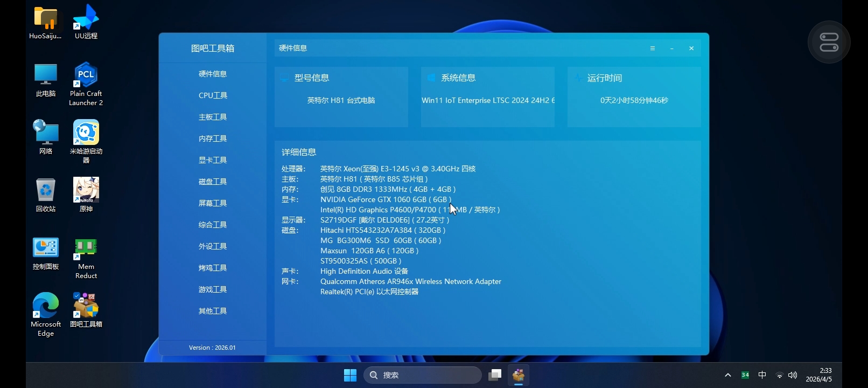Go to 内存工具 in the sidebar
The width and height of the screenshot is (868, 388).
(x=213, y=138)
